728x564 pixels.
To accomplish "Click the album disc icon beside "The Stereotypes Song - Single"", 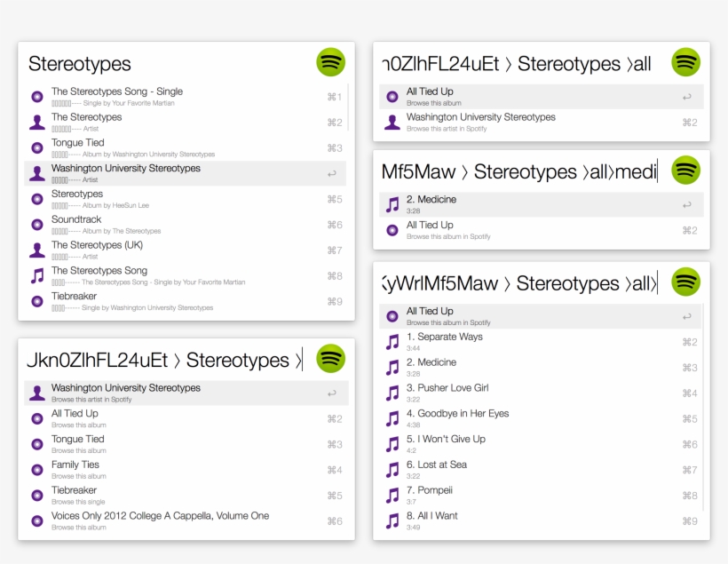I will [x=37, y=97].
